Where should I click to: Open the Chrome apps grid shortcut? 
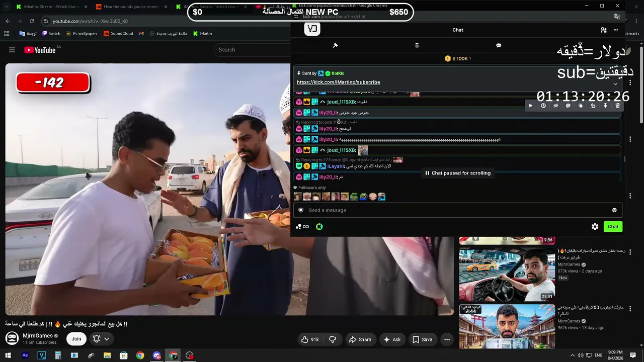coord(7,34)
